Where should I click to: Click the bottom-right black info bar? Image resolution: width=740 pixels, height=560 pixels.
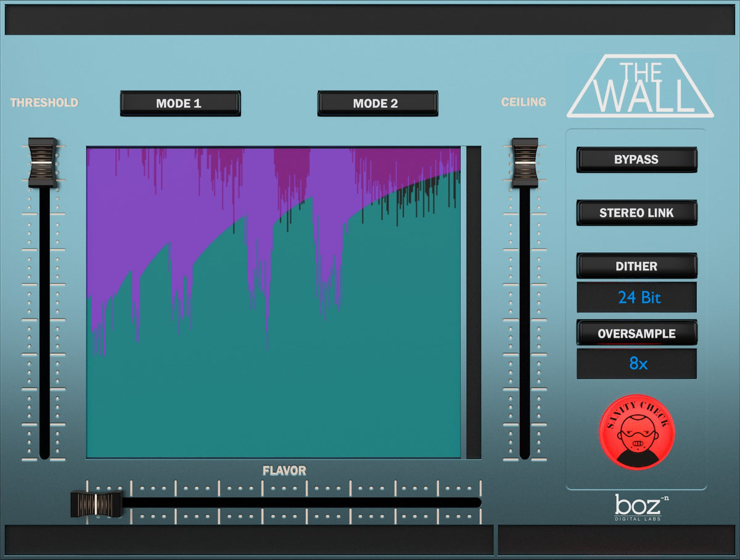coord(616,540)
